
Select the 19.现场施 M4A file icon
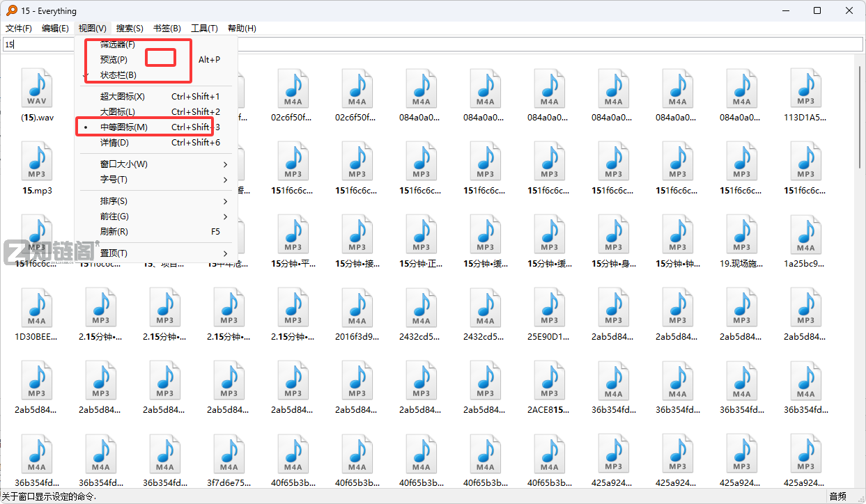point(741,235)
